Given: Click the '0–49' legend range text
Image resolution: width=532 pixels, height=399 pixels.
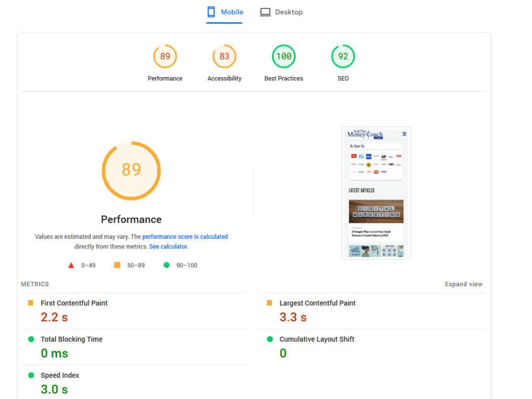Looking at the screenshot, I should coord(88,265).
